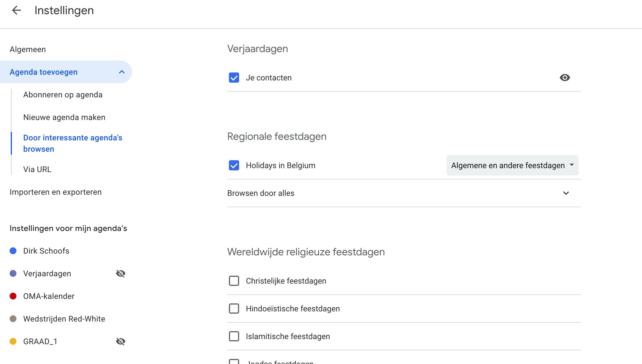Click the eye icon beside Je contacten
642x364 pixels.
(565, 78)
